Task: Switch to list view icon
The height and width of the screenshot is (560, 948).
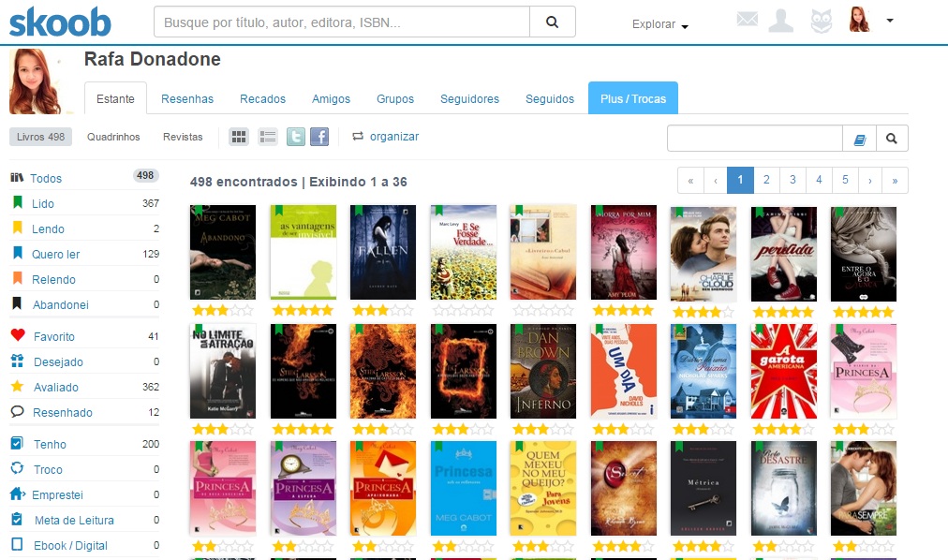Action: point(268,137)
